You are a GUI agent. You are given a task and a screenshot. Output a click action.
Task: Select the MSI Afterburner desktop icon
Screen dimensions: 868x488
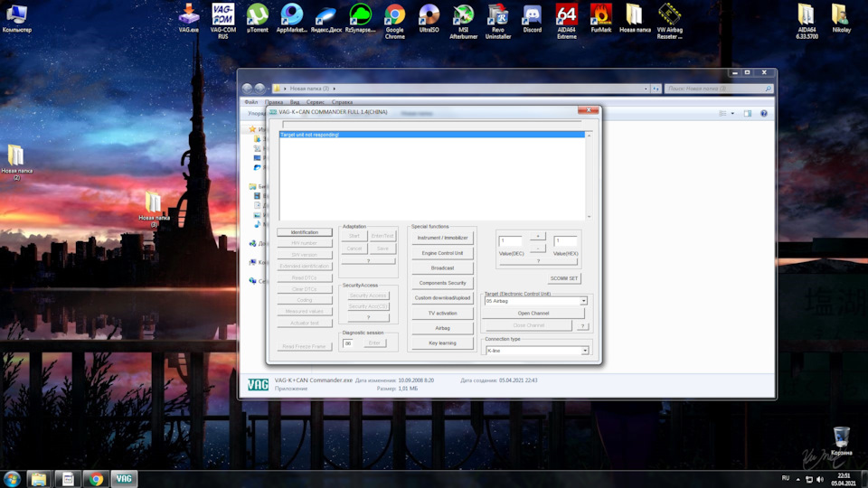[x=463, y=15]
